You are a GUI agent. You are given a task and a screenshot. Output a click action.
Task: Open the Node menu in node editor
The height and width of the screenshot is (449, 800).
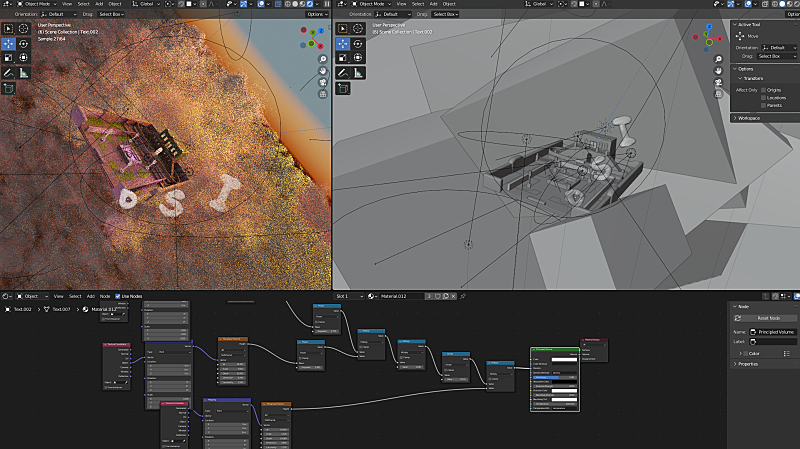coord(105,296)
